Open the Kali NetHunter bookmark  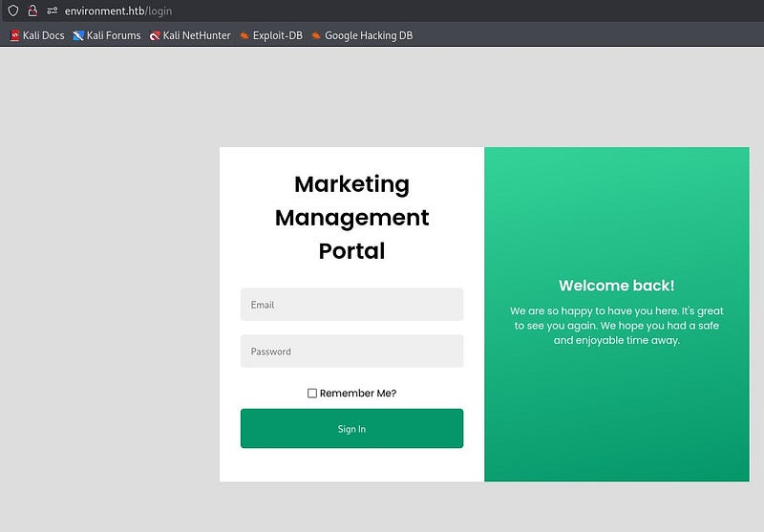[x=189, y=35]
